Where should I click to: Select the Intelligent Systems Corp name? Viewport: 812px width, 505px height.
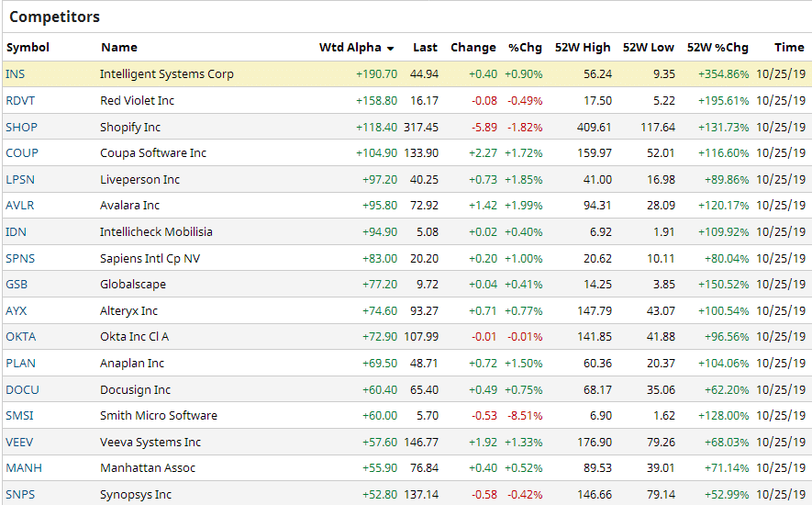point(167,74)
